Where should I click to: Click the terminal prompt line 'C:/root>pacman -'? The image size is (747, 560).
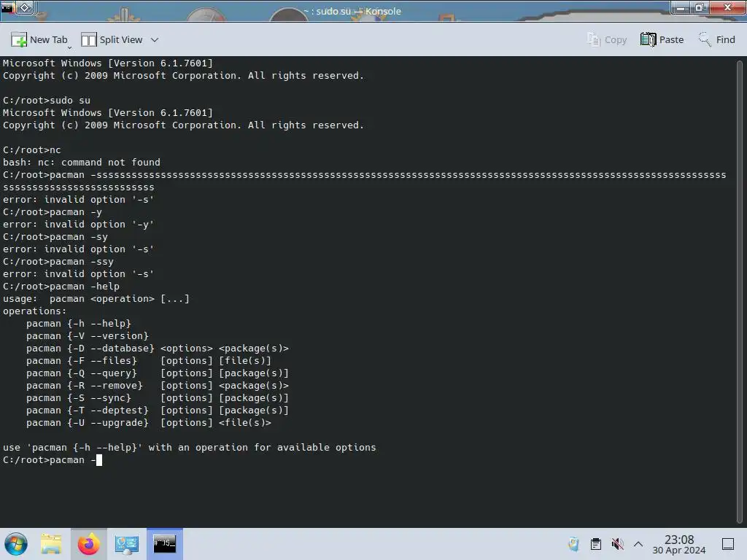click(x=53, y=460)
